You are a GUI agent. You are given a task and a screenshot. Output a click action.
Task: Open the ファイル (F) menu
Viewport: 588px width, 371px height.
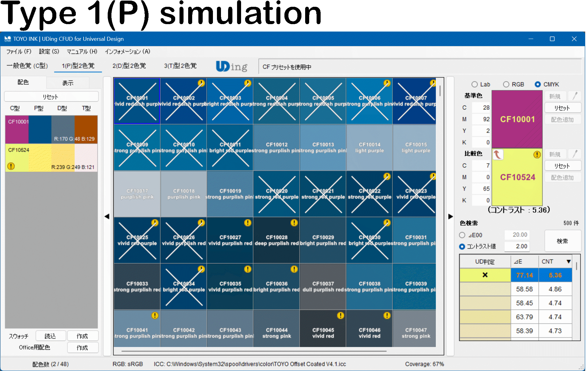pyautogui.click(x=19, y=52)
